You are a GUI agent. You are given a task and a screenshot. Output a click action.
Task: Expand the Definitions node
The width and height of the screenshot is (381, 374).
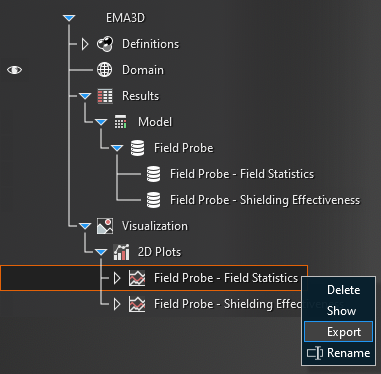[x=85, y=44]
